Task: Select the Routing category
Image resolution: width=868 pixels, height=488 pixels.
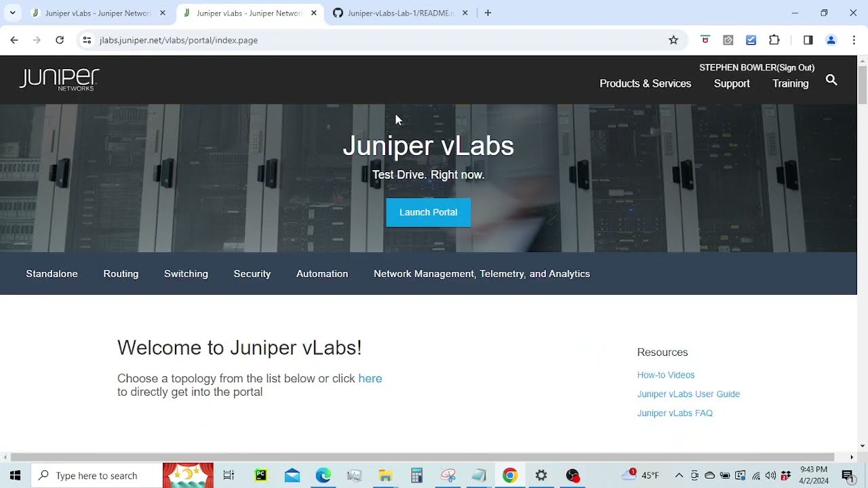Action: pos(121,274)
